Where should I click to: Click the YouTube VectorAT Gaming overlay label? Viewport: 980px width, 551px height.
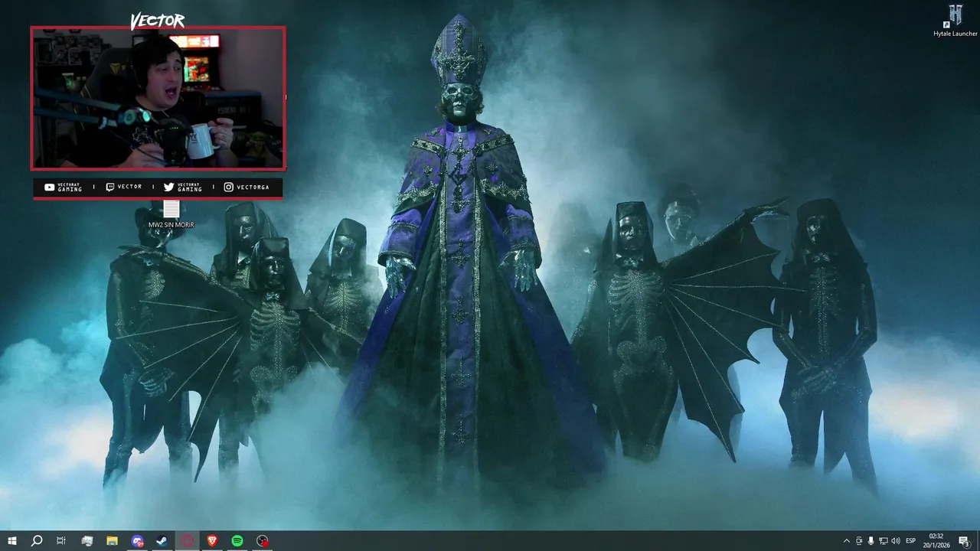coord(64,187)
